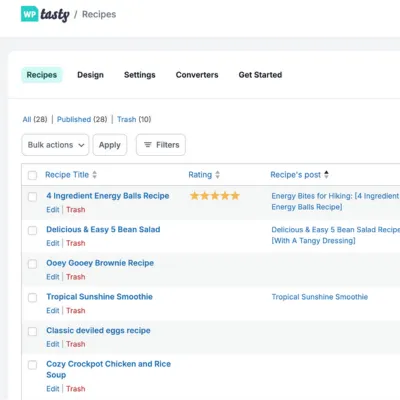Trash the Tropical Sunshine Smoothie recipe
This screenshot has width=400, height=400.
[x=76, y=311]
